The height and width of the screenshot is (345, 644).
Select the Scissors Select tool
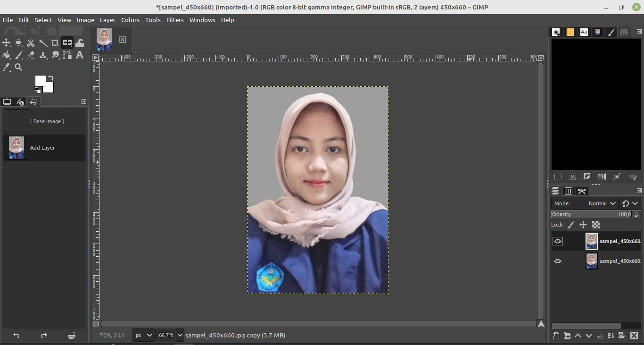pos(31,43)
